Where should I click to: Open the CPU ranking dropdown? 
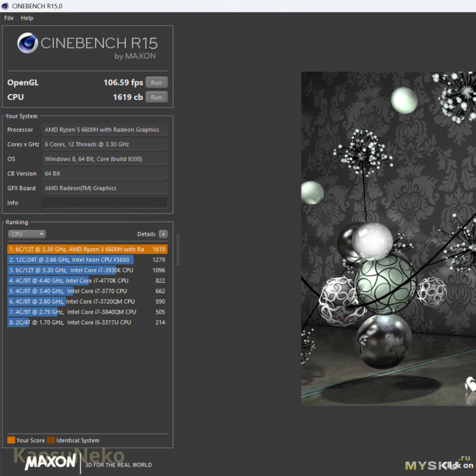click(x=27, y=234)
